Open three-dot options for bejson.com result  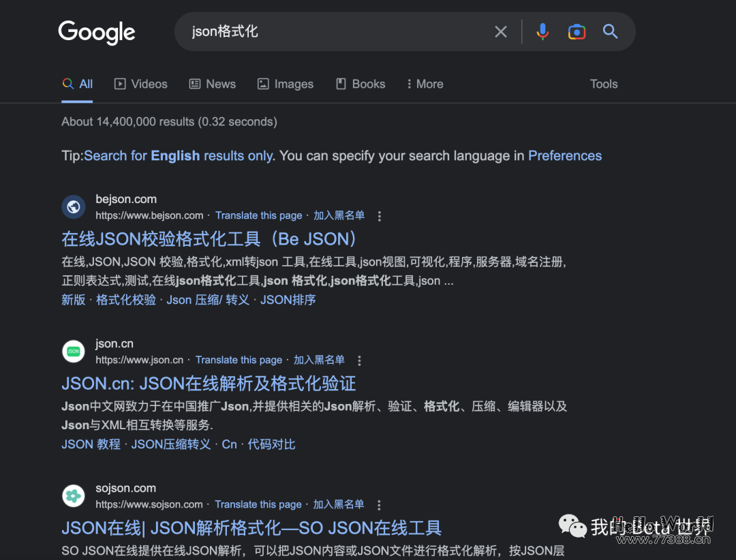click(x=380, y=216)
